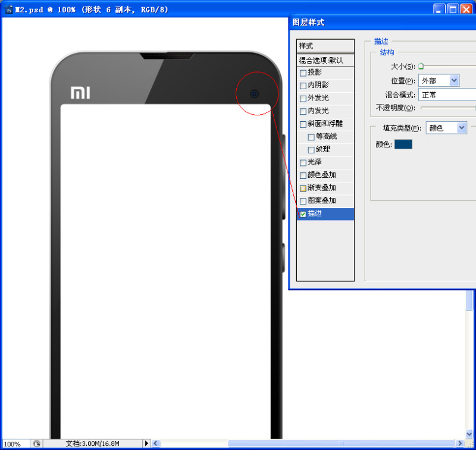Viewport: 476px width, 450px height.
Task: Click the earpiece speaker grille on the phone
Action: click(167, 56)
